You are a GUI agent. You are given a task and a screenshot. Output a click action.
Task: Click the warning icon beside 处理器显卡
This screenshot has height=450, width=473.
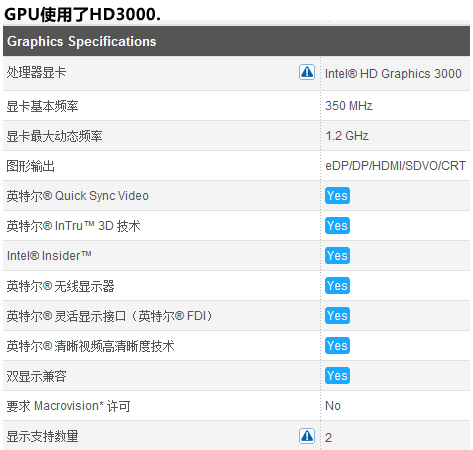307,72
